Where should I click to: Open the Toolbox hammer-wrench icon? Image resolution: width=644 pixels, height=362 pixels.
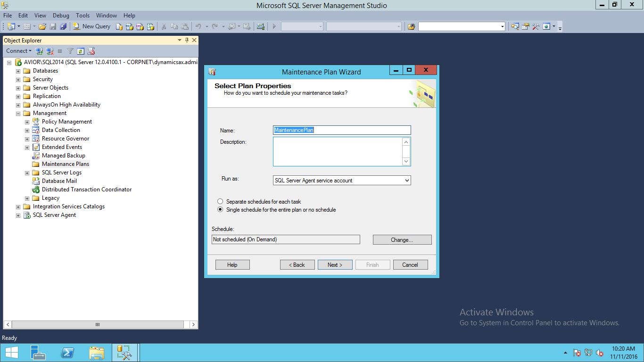[536, 26]
